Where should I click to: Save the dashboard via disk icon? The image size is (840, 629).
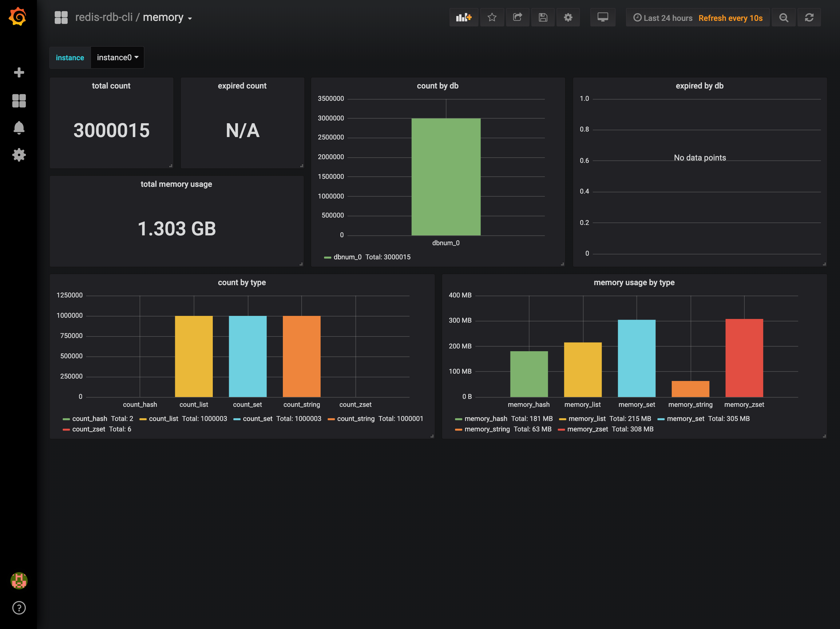coord(543,18)
